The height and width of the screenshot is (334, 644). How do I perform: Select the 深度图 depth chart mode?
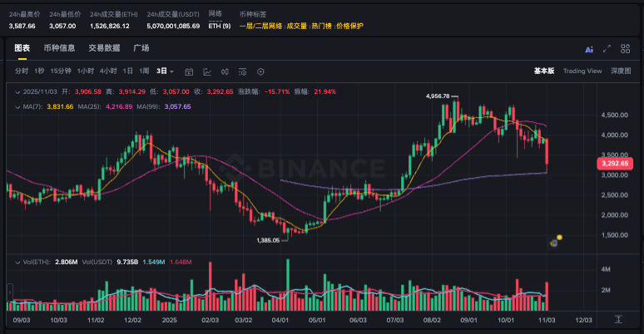pyautogui.click(x=621, y=71)
